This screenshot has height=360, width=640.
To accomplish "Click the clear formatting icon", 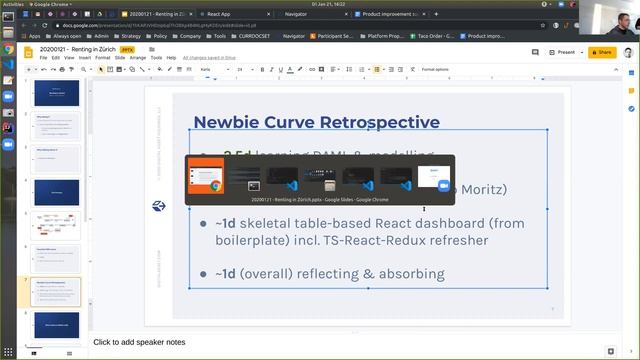I will tap(413, 69).
